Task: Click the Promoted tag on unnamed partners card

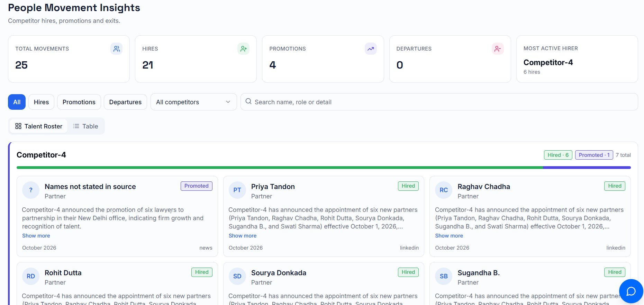Action: pyautogui.click(x=197, y=186)
